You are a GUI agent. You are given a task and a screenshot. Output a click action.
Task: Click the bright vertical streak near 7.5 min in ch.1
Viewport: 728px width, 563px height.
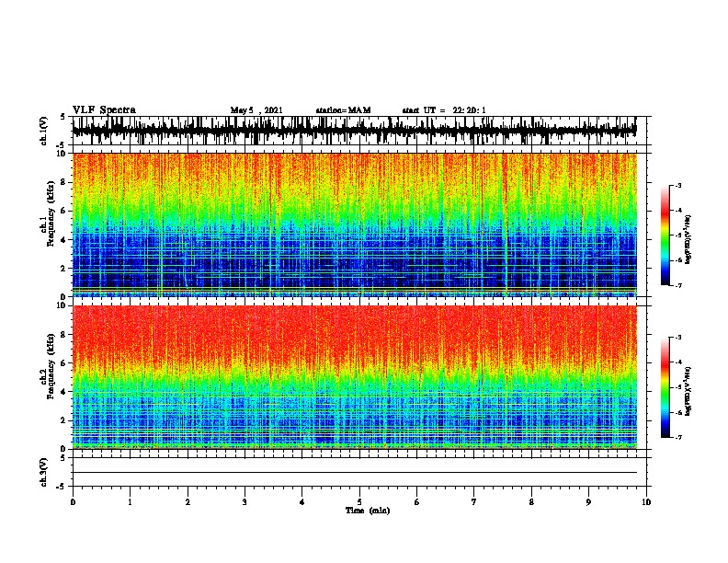(x=505, y=224)
